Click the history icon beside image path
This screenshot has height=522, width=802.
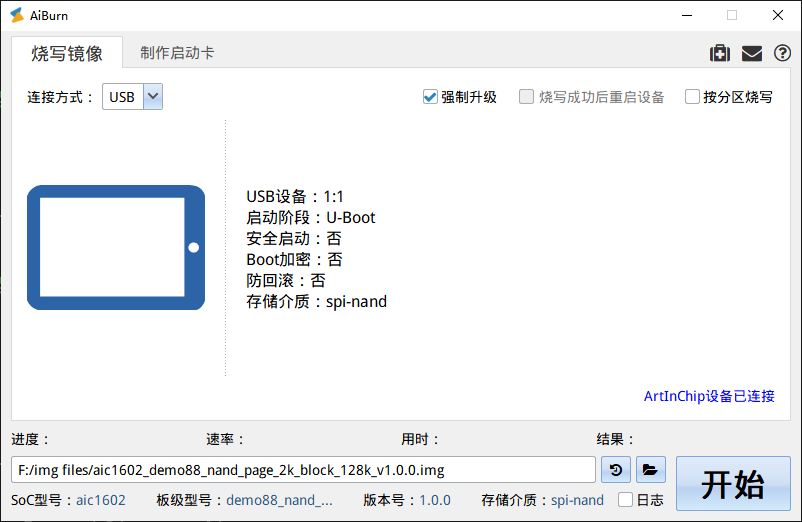pos(617,469)
